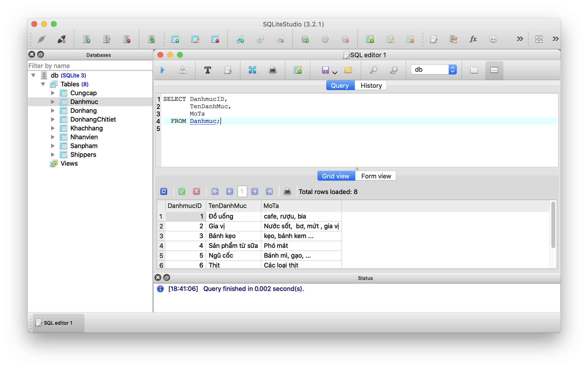Toggle results-in-separate-tab layout button
Viewport: 588px width, 369px height.
coord(474,70)
